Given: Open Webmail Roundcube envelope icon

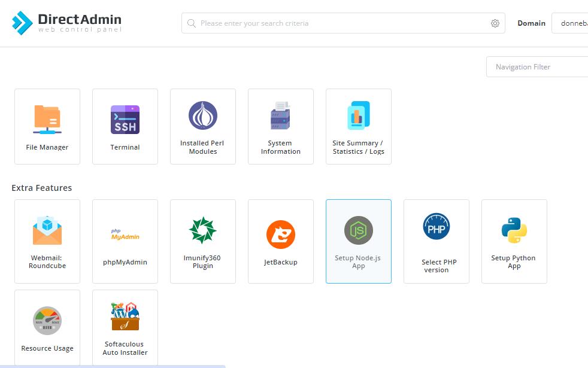Looking at the screenshot, I should [47, 230].
